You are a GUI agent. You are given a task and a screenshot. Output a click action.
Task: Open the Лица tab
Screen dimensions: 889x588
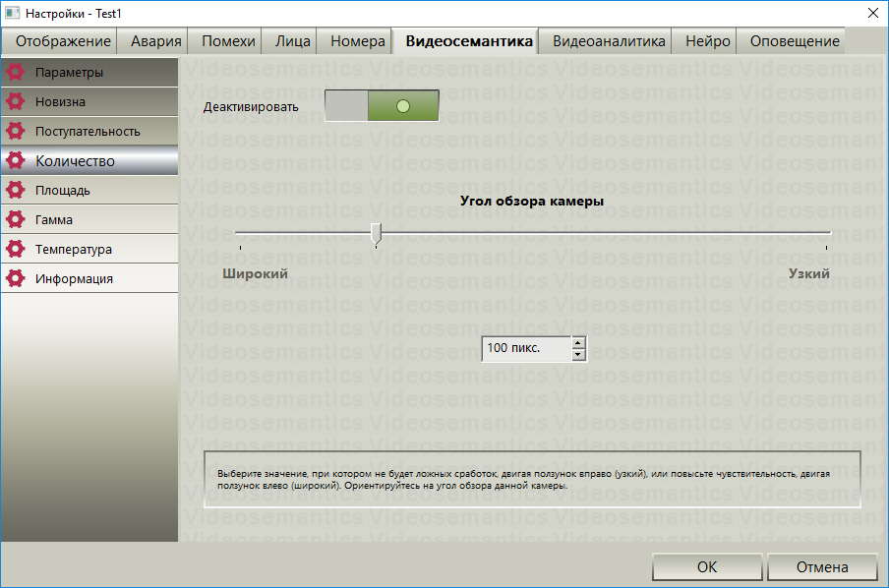[289, 41]
